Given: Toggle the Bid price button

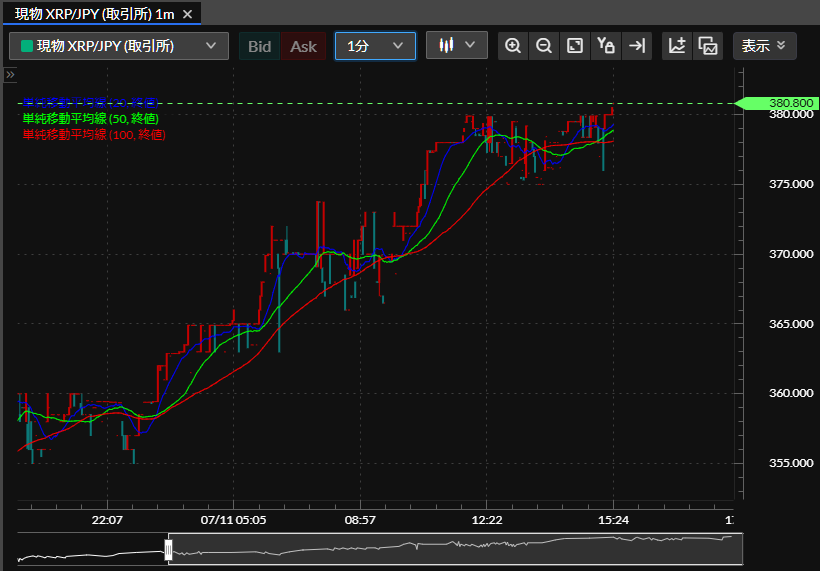Looking at the screenshot, I should pos(259,47).
